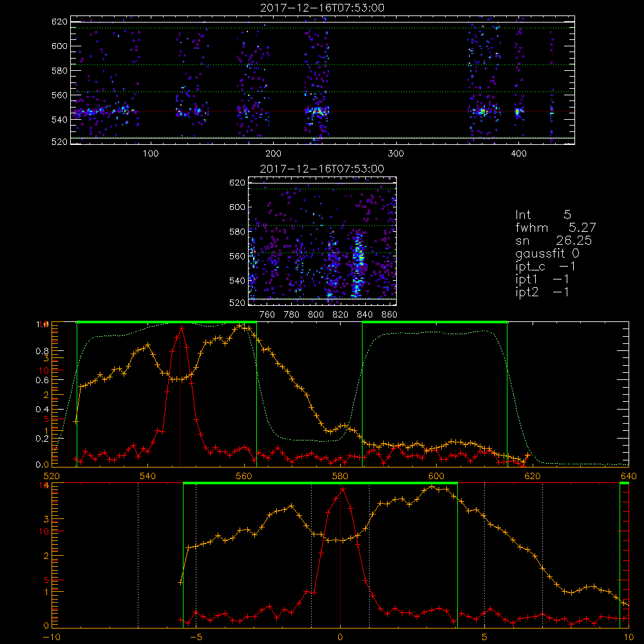The height and width of the screenshot is (644, 644).
Task: Click the 'ipt1 -1' readout
Action: [542, 279]
